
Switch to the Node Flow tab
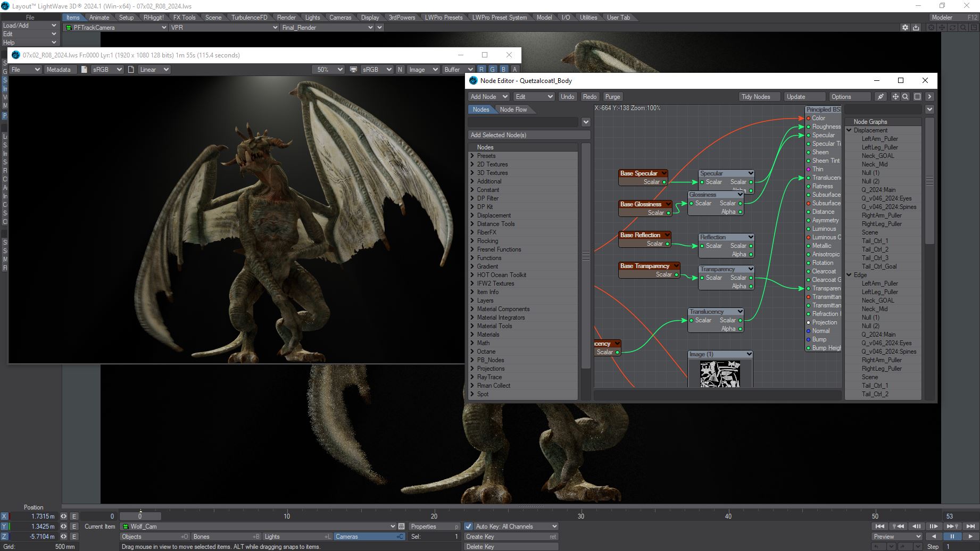click(513, 110)
